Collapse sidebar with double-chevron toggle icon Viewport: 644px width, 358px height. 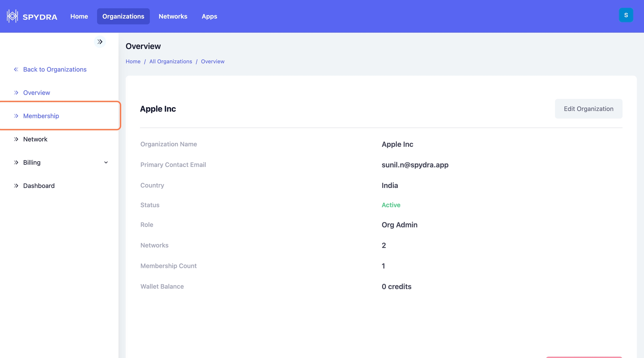(100, 42)
